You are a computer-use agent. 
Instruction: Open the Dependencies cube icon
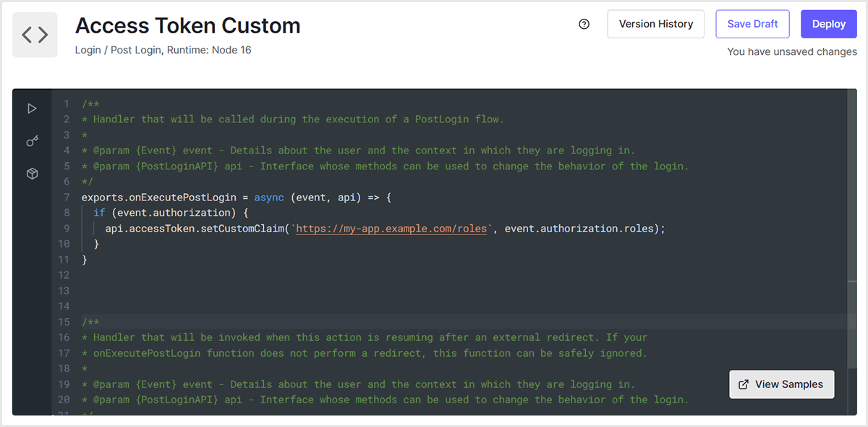pyautogui.click(x=32, y=174)
